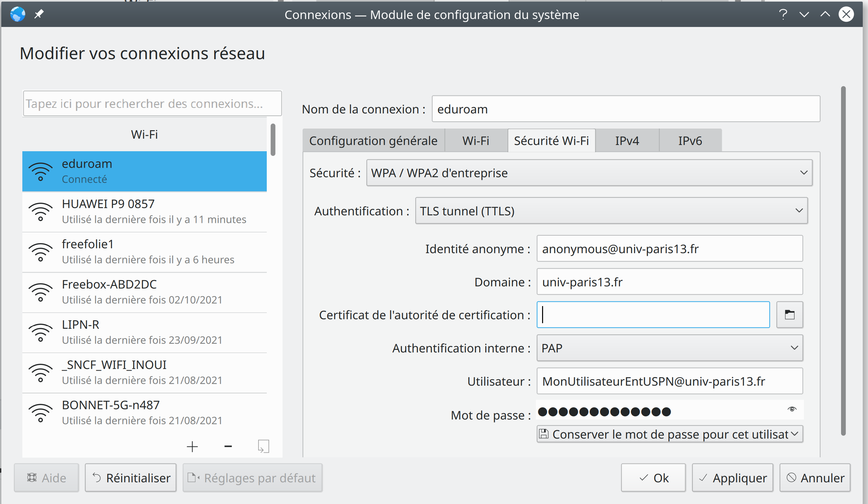The image size is (868, 504).
Task: Click the export connection icon
Action: click(x=263, y=446)
